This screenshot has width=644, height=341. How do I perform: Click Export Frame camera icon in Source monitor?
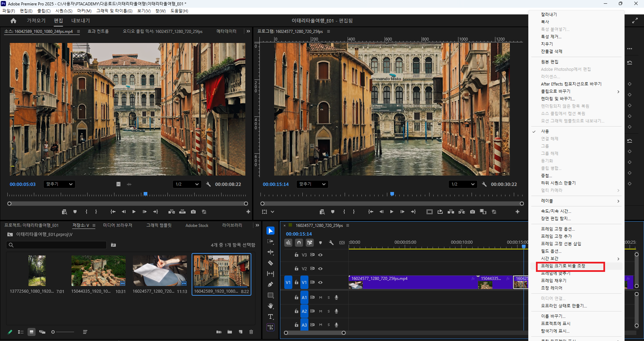coord(193,212)
